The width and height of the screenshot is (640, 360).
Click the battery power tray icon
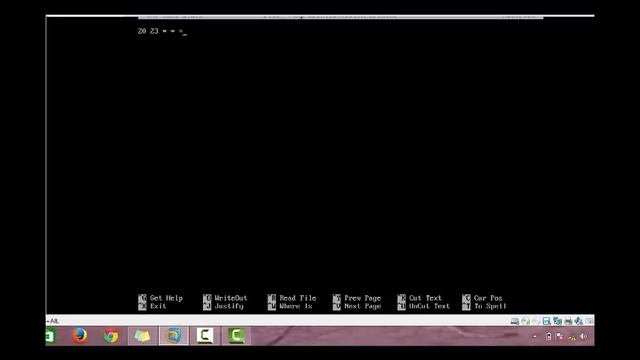pyautogui.click(x=549, y=336)
